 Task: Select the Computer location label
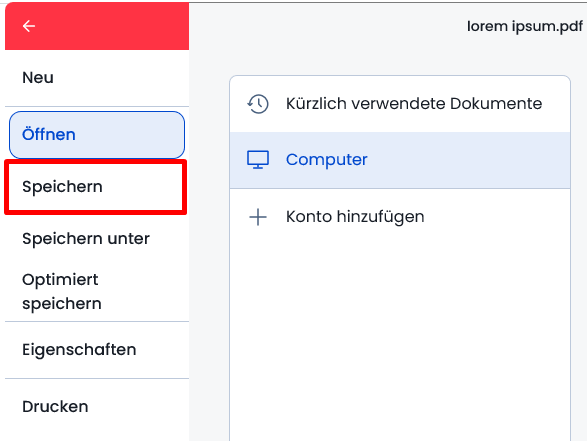coord(326,160)
